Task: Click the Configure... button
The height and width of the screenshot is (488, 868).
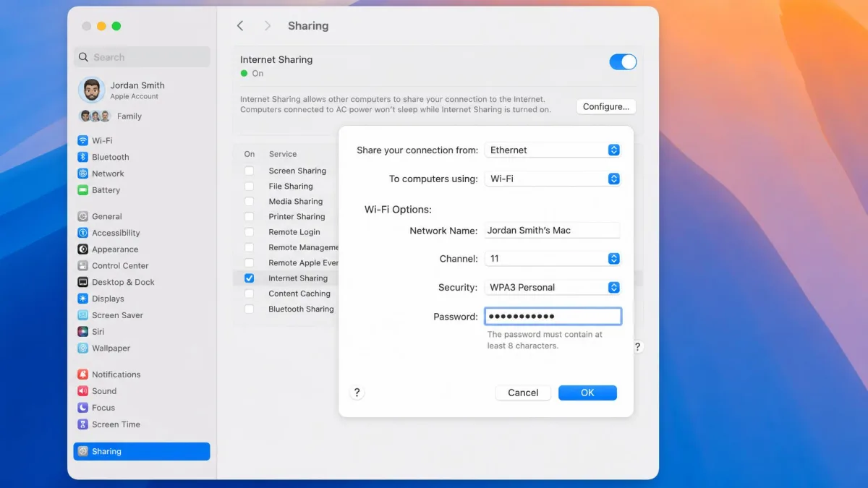Action: point(606,106)
